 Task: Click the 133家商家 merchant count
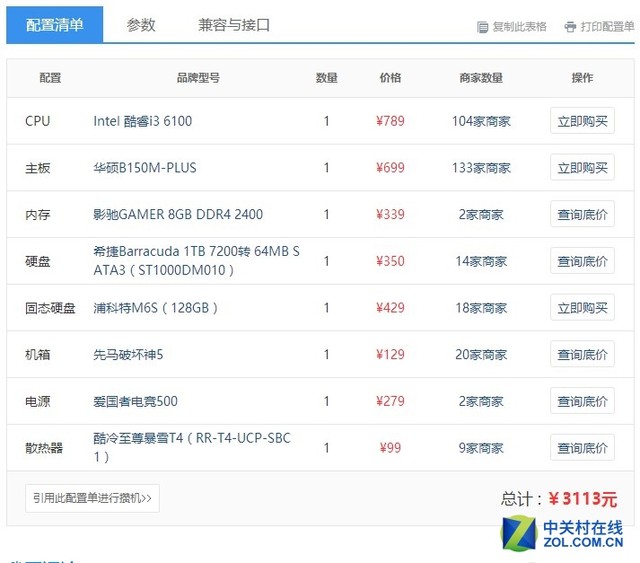pyautogui.click(x=481, y=167)
